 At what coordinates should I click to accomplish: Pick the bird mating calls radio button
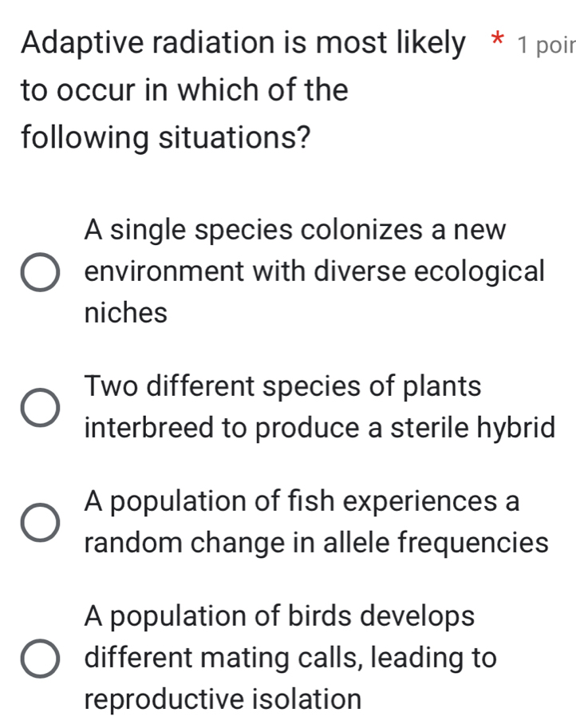tap(38, 659)
